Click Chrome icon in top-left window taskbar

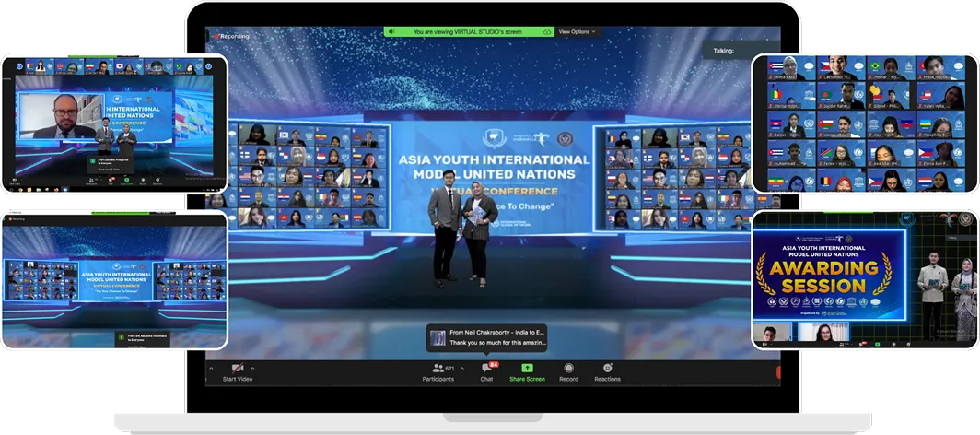[x=20, y=190]
